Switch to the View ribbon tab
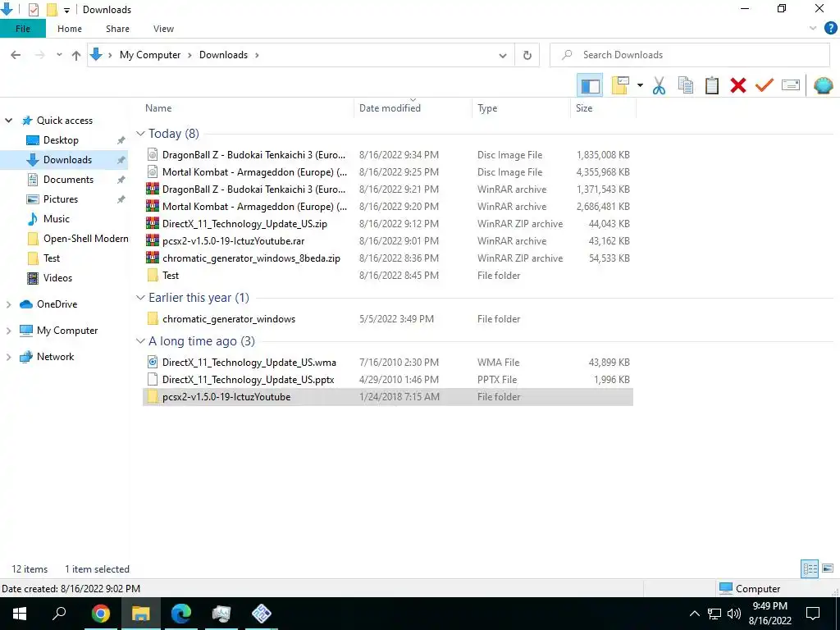The image size is (840, 630). click(x=163, y=29)
